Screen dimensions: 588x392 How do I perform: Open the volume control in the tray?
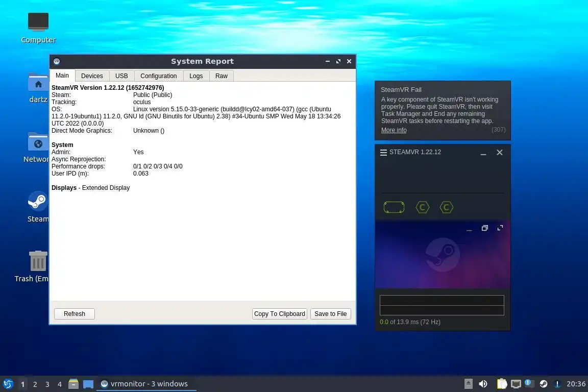(483, 384)
